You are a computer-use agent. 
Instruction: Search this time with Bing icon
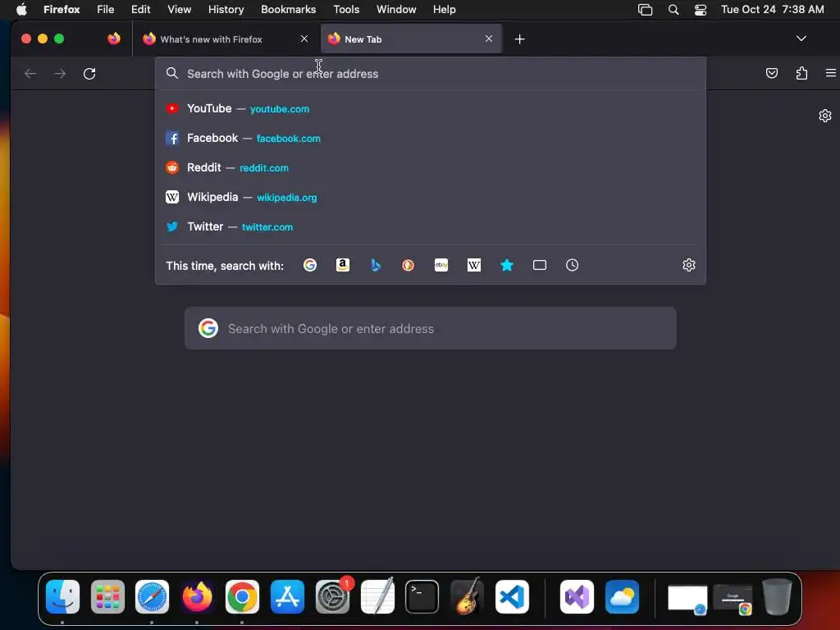tap(376, 265)
